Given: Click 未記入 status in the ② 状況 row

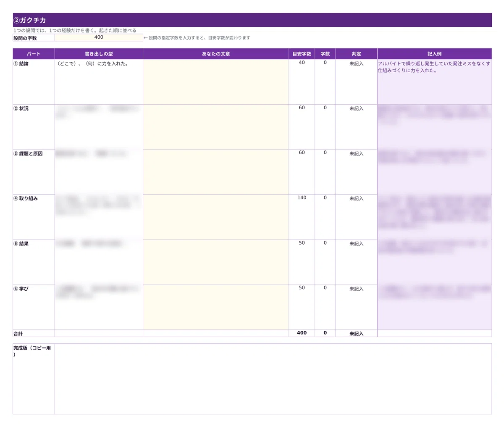Looking at the screenshot, I should pyautogui.click(x=356, y=108).
